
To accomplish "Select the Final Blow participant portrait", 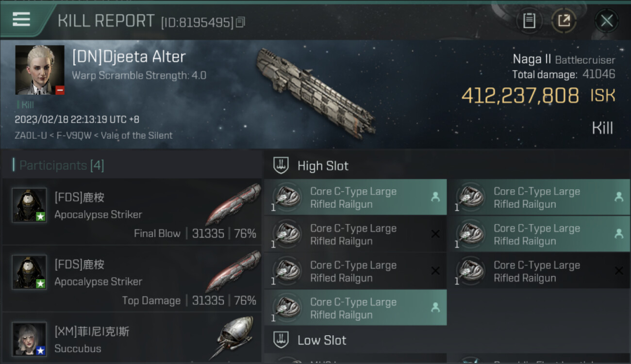I will 29,205.
